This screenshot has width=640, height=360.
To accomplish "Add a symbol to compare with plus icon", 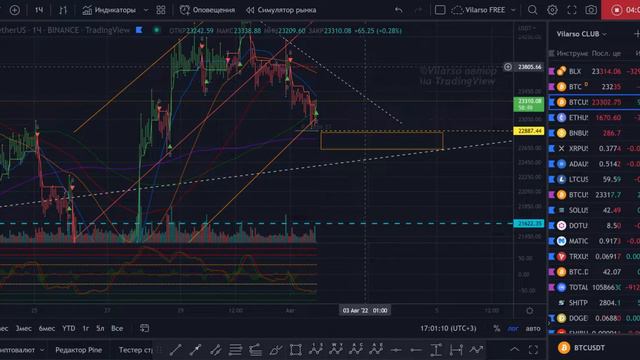I will 15,10.
